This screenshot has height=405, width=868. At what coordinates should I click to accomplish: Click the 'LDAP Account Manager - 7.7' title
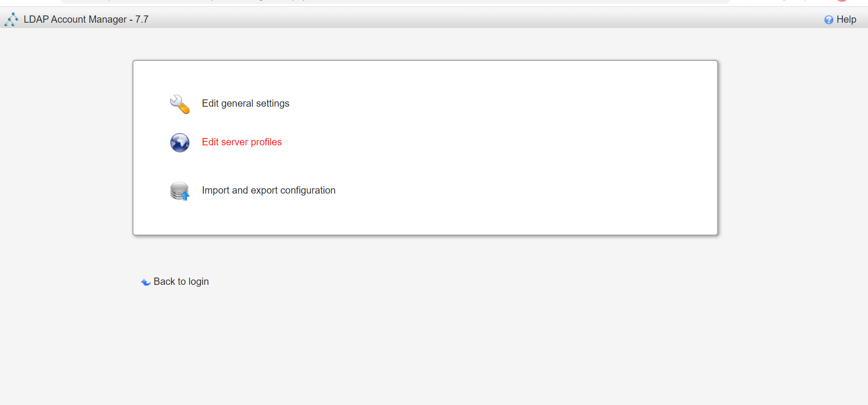[x=86, y=19]
